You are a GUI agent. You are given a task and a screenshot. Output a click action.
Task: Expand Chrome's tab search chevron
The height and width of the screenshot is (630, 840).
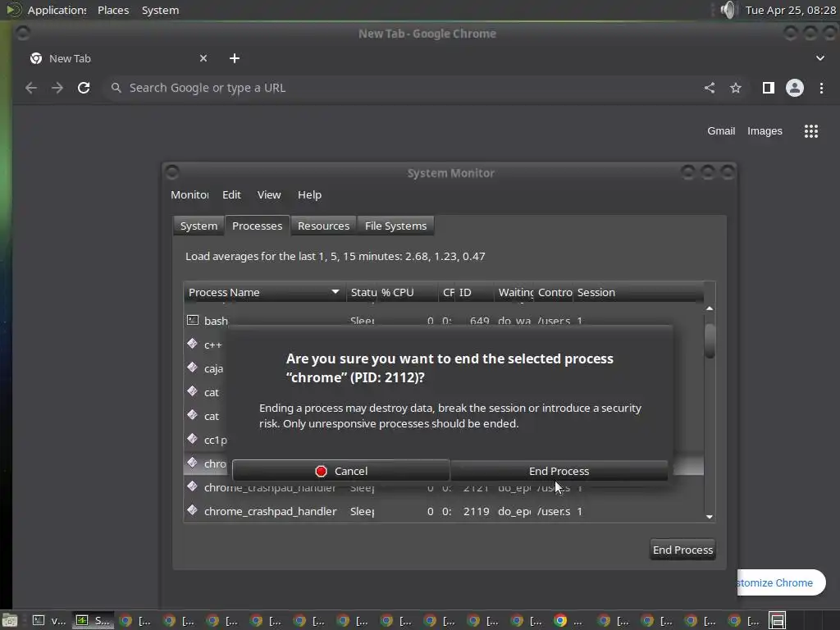click(x=819, y=58)
